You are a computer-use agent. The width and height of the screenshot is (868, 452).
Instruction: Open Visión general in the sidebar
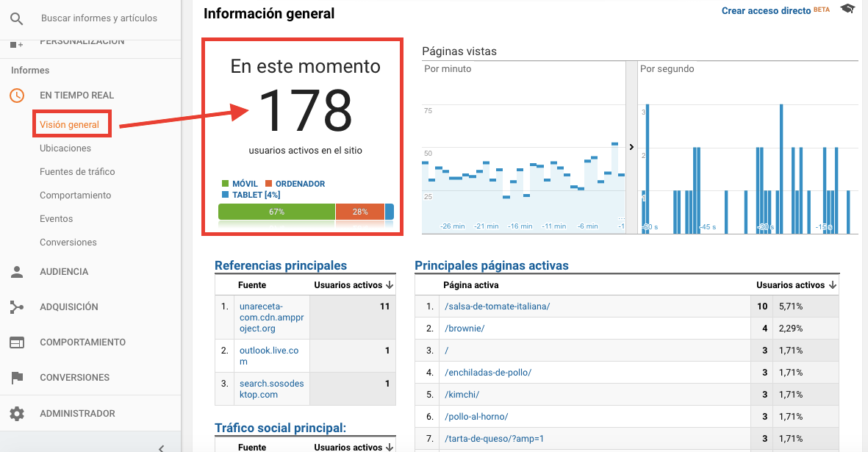coord(70,125)
